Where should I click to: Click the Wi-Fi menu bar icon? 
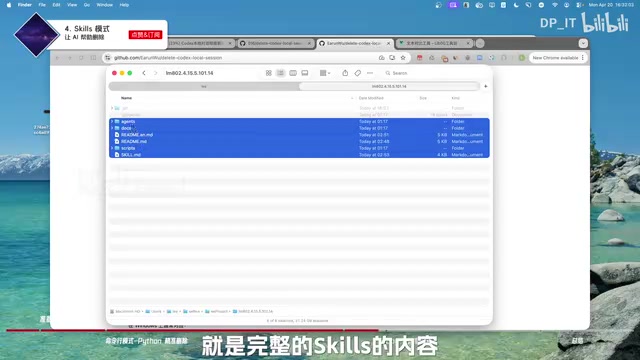(x=554, y=5)
